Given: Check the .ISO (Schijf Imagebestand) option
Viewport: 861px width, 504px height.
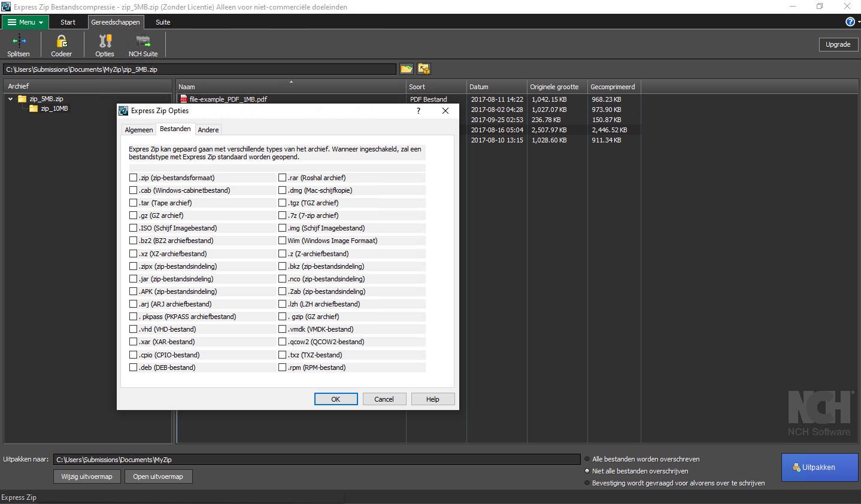Looking at the screenshot, I should pyautogui.click(x=134, y=228).
